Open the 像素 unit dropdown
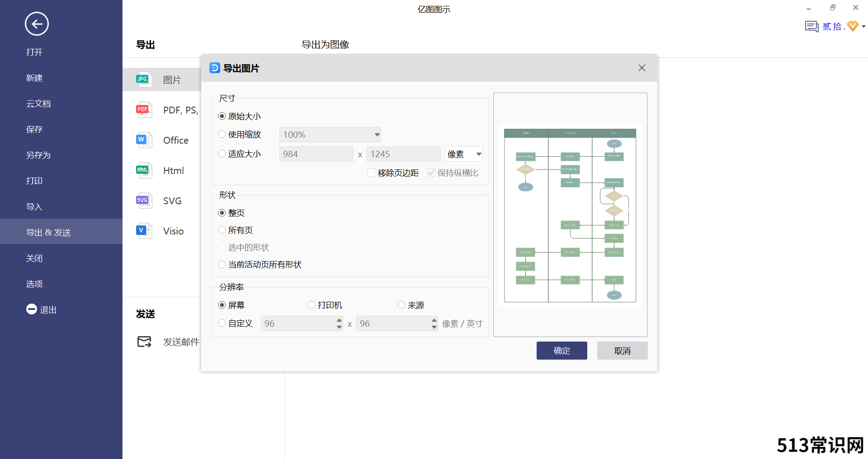The width and height of the screenshot is (868, 459). (x=464, y=154)
